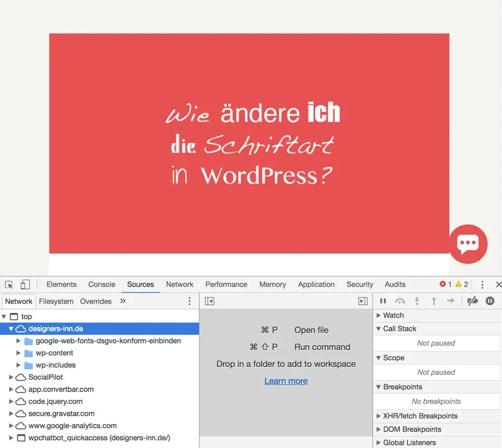Hide the debugger sidebar panel

[363, 301]
